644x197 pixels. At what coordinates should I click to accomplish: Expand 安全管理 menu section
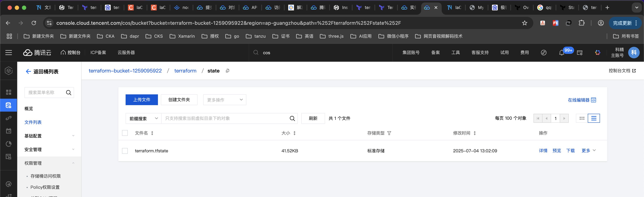[x=49, y=150]
